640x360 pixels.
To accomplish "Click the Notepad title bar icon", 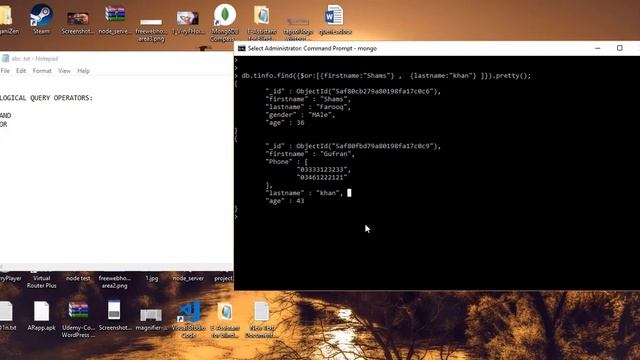I will pyautogui.click(x=5, y=58).
